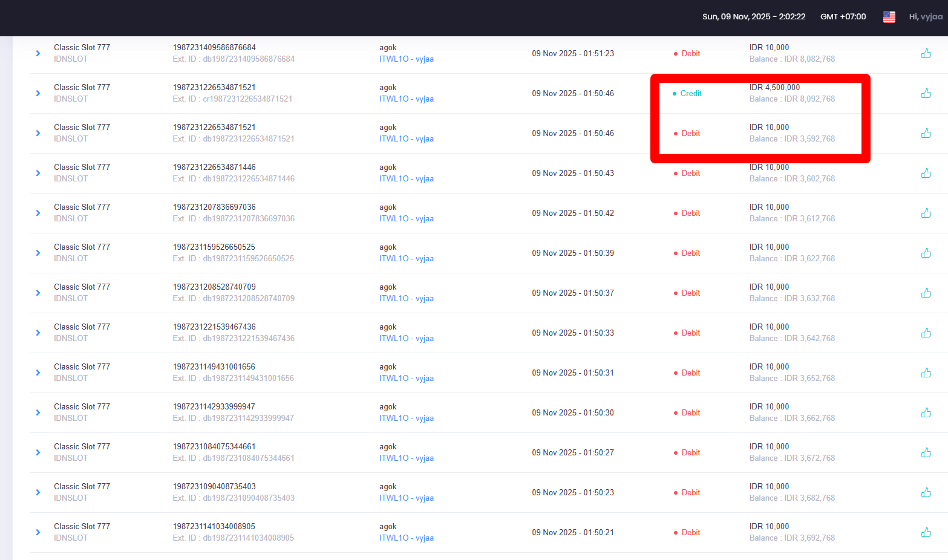Open ITWL1O - vyjaa link in the Credit row
Screen dimensions: 948x560
tap(407, 99)
